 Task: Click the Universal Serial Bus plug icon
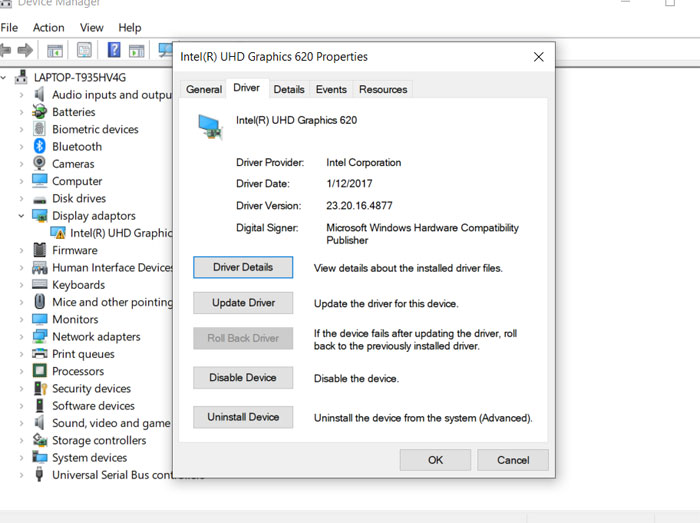pos(39,474)
